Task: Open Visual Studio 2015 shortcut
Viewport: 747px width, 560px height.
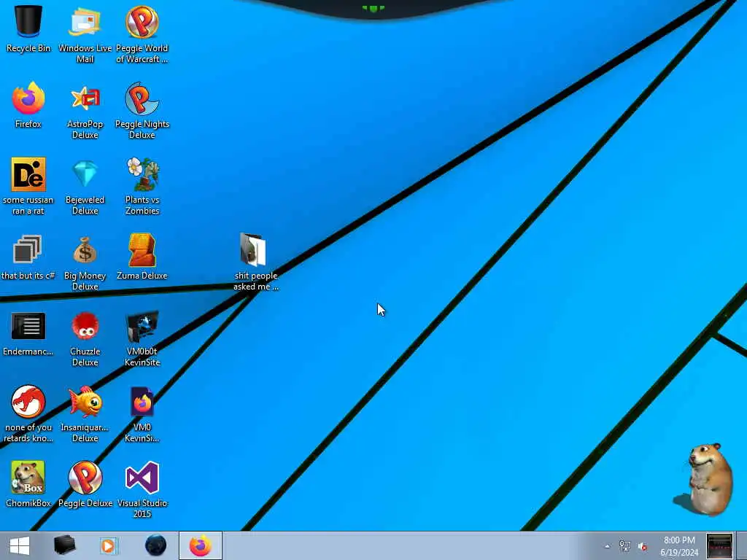Action: click(142, 489)
